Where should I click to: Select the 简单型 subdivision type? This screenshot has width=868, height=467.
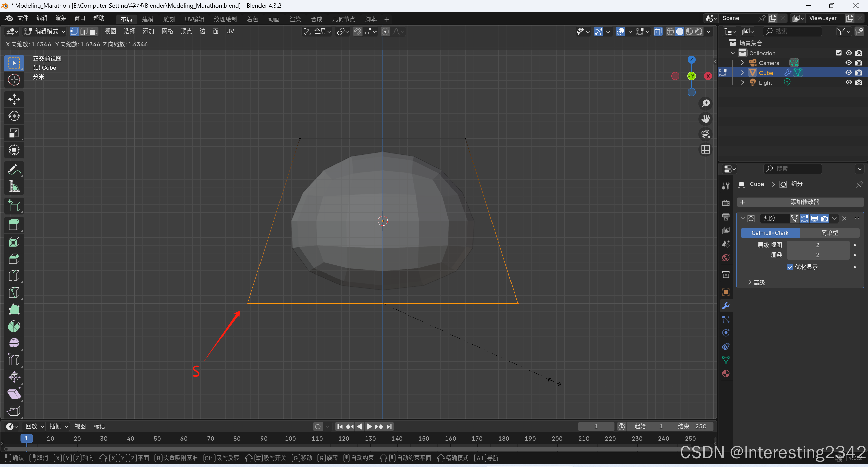[x=829, y=233]
